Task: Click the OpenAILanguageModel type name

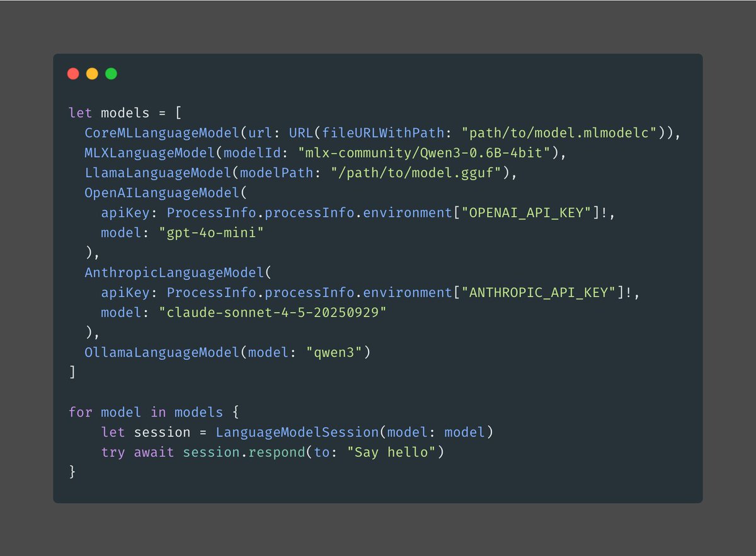Action: [163, 193]
